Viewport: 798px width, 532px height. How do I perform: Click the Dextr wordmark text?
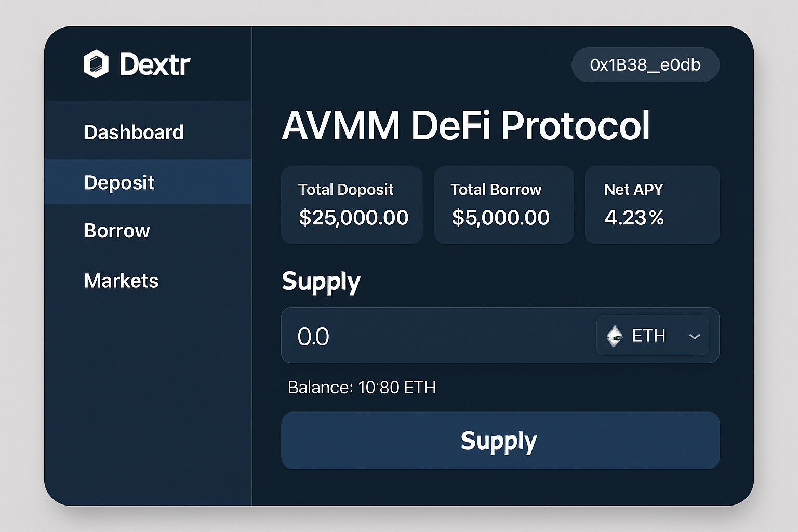click(155, 64)
